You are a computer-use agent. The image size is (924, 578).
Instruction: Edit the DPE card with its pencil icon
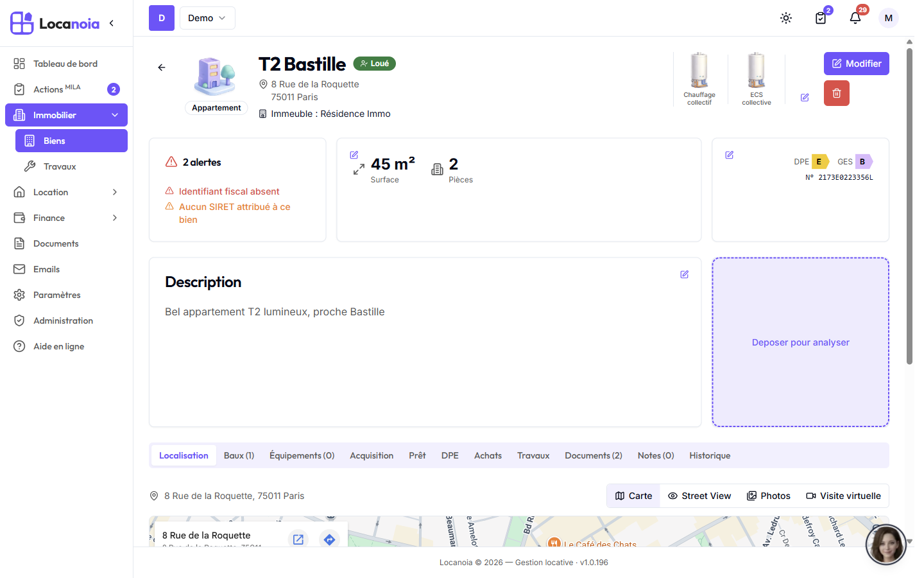730,155
